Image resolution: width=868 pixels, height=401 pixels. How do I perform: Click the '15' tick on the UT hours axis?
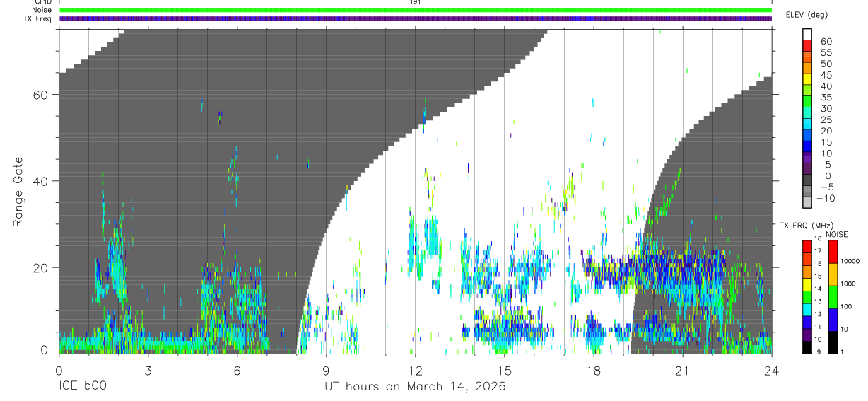tap(505, 371)
